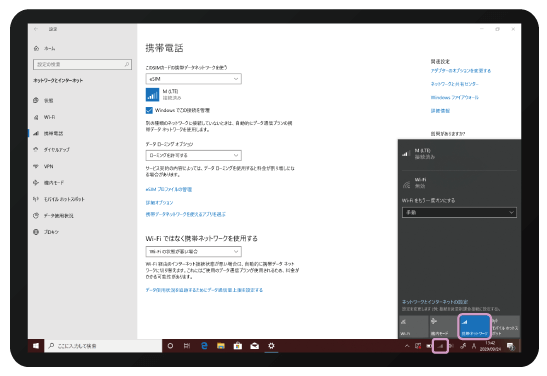Open the Windows Start menu
The image size is (547, 376).
(36, 346)
